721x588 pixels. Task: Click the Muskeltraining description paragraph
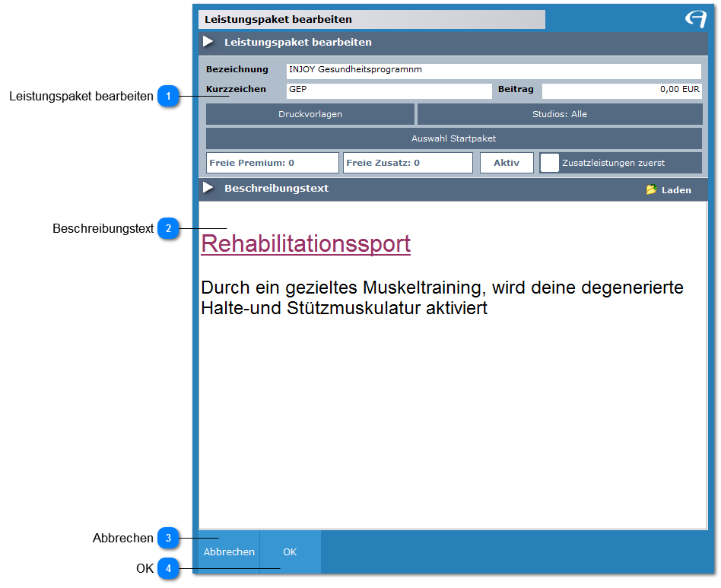coord(442,297)
